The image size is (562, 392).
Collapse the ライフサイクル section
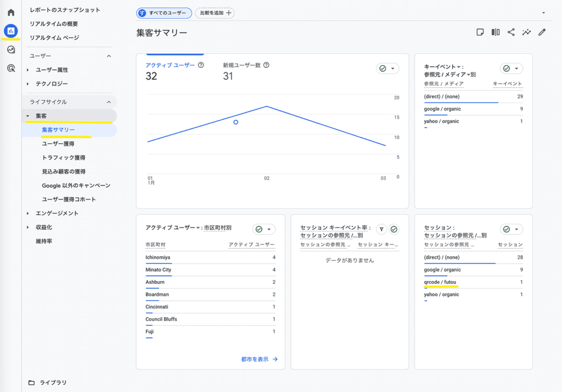109,102
